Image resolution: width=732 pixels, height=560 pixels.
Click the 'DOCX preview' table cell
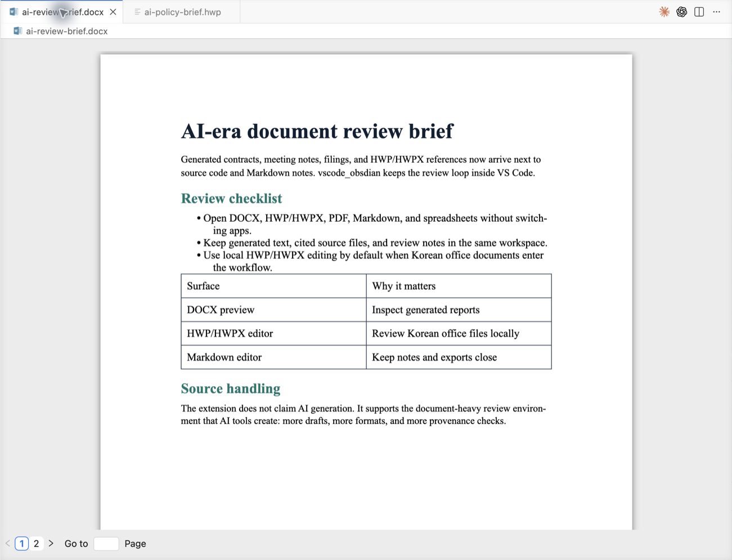click(273, 310)
